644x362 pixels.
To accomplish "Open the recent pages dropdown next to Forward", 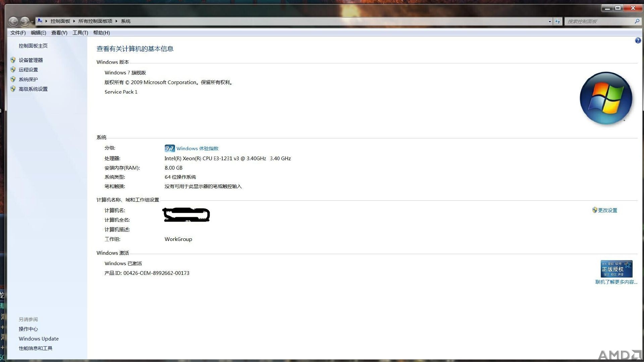I will tap(32, 22).
